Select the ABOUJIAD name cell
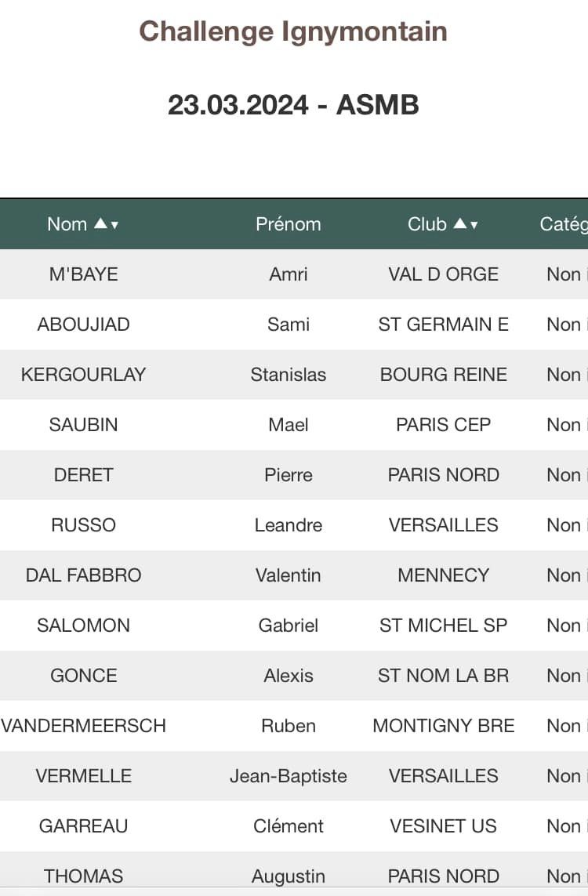 pos(83,325)
